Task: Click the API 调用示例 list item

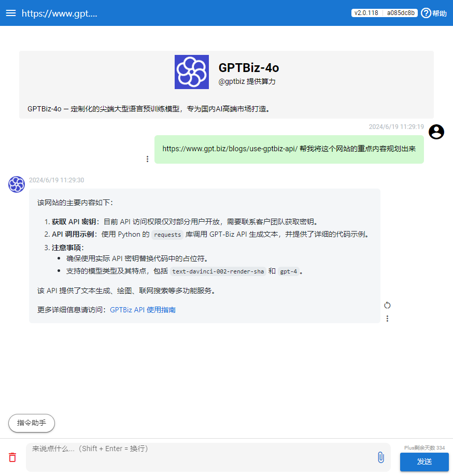Action: [207, 234]
